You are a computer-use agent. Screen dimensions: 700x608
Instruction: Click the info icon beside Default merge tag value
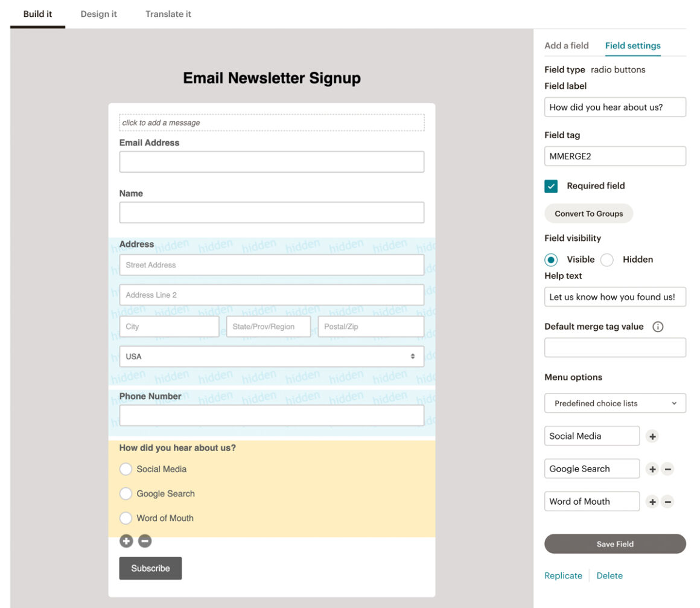pos(658,326)
